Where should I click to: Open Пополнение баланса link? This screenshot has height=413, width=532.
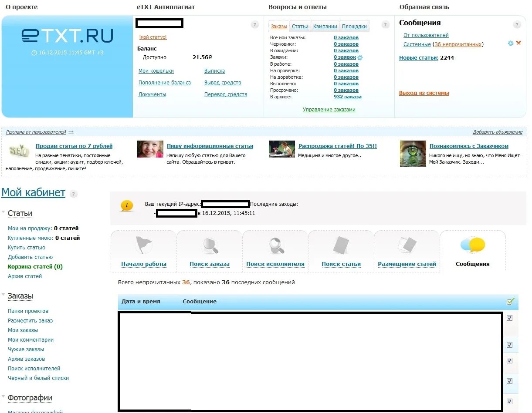(165, 83)
